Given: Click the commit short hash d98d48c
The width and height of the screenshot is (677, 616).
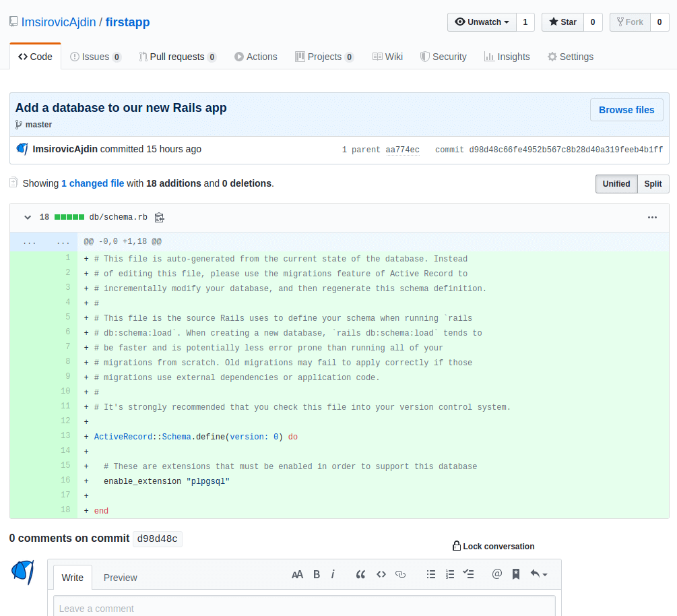Looking at the screenshot, I should pyautogui.click(x=157, y=538).
